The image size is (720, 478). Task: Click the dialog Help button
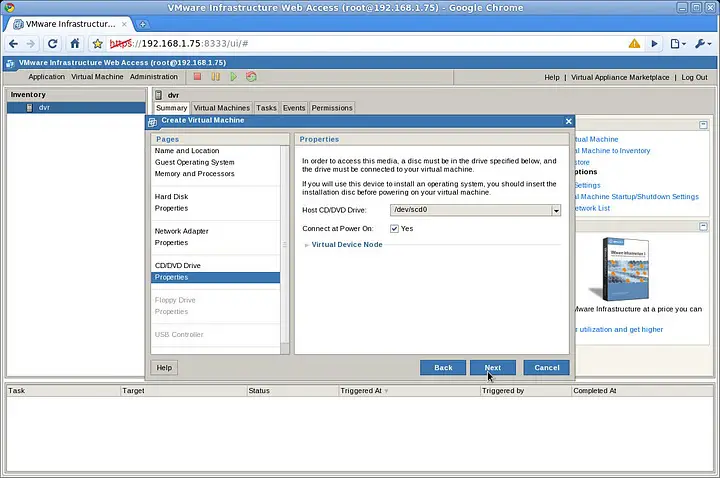click(x=164, y=368)
